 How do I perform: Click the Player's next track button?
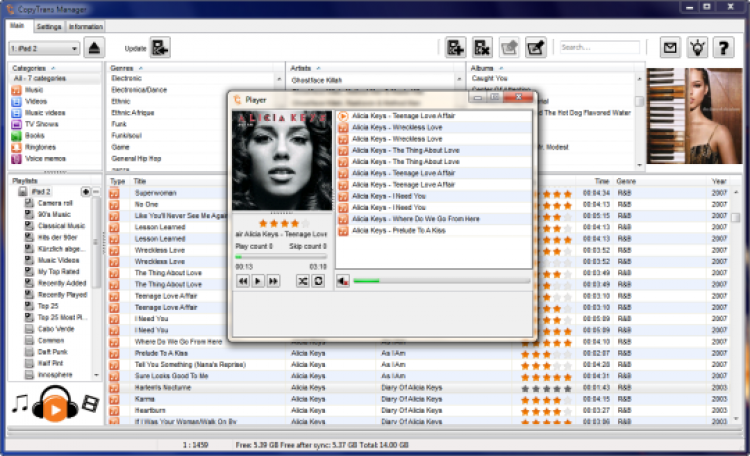(x=273, y=281)
